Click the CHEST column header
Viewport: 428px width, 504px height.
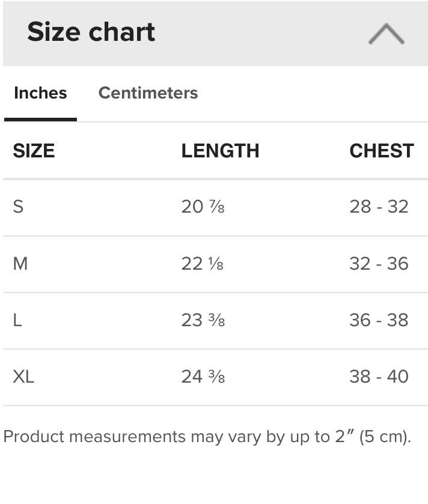tap(381, 151)
